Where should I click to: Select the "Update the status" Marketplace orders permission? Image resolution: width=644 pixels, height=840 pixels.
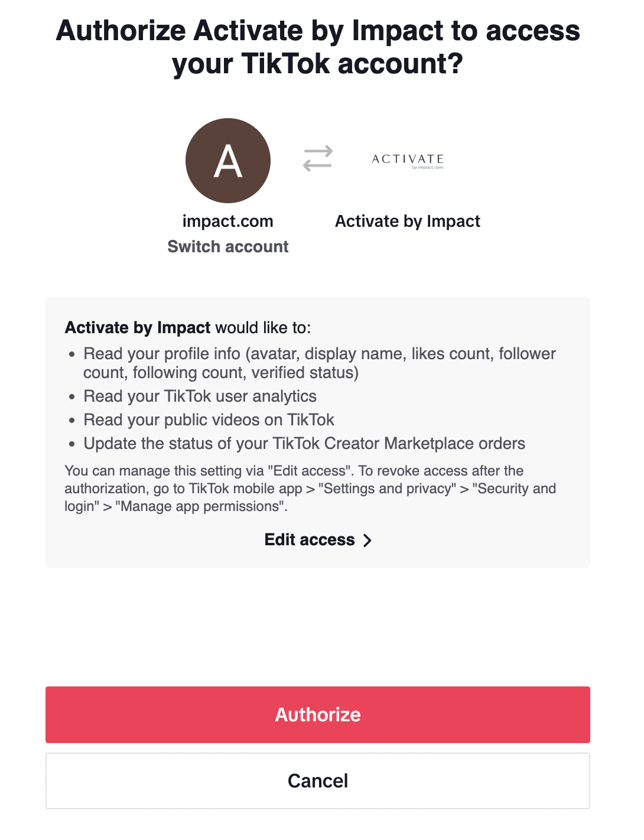(304, 444)
